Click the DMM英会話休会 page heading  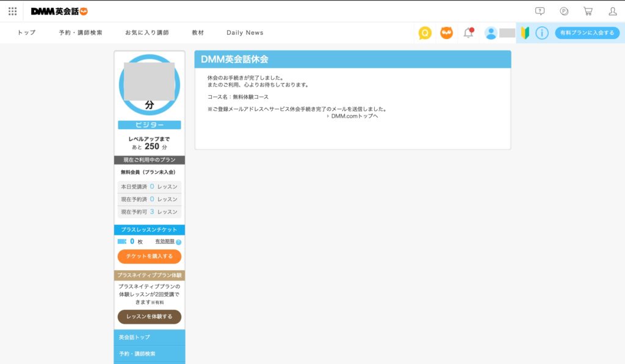234,59
